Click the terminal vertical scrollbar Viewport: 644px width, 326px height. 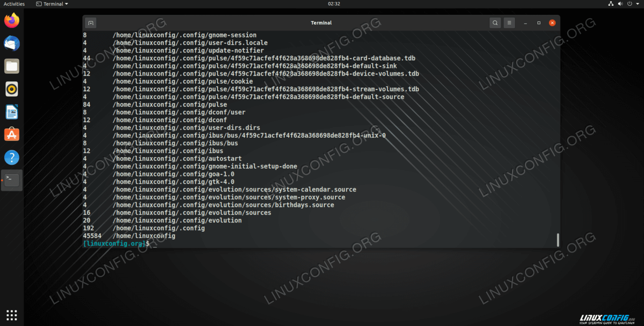tap(558, 239)
